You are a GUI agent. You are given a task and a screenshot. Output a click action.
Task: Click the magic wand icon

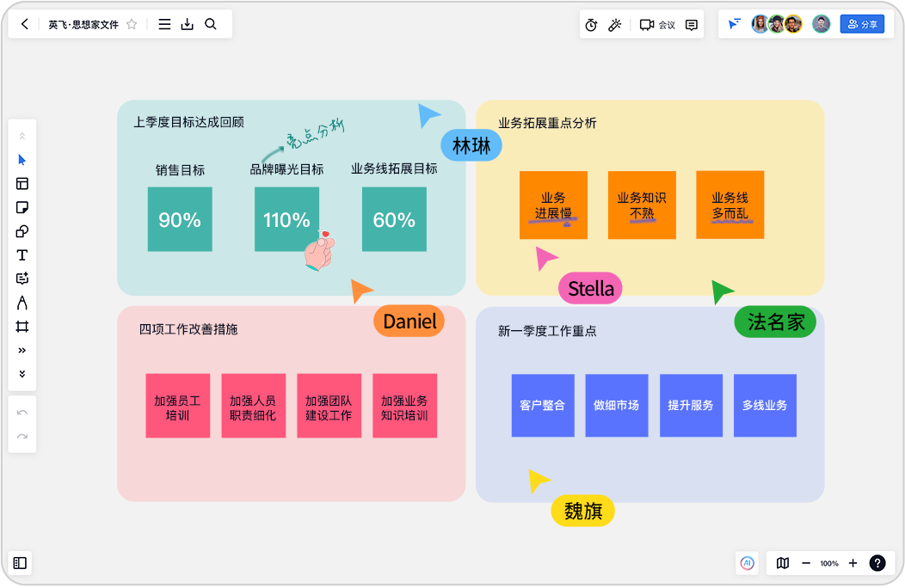615,25
